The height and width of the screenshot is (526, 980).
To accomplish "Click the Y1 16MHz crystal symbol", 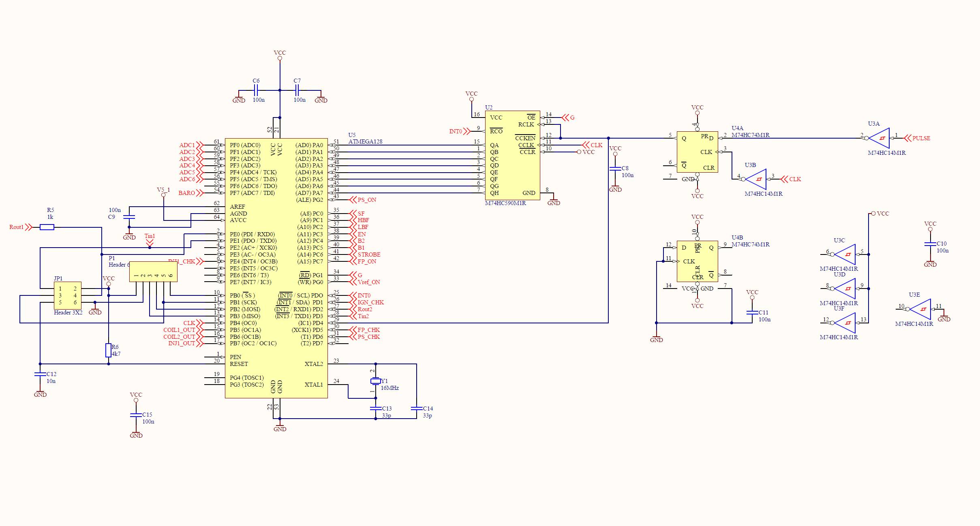I will (x=375, y=381).
